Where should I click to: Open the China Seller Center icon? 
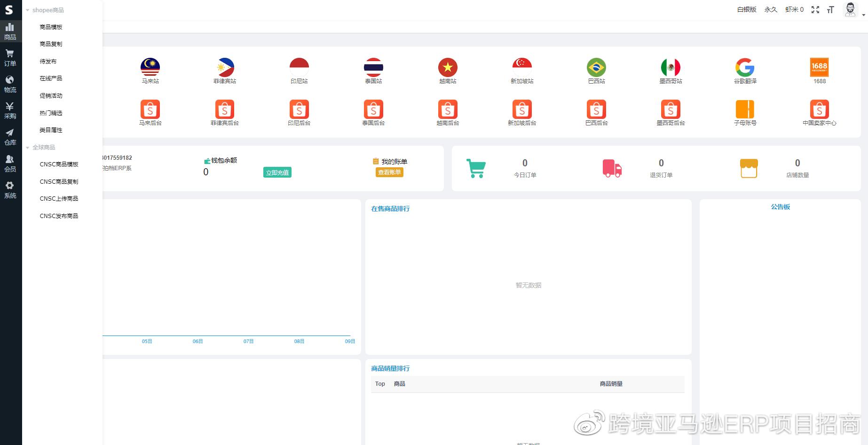point(819,109)
